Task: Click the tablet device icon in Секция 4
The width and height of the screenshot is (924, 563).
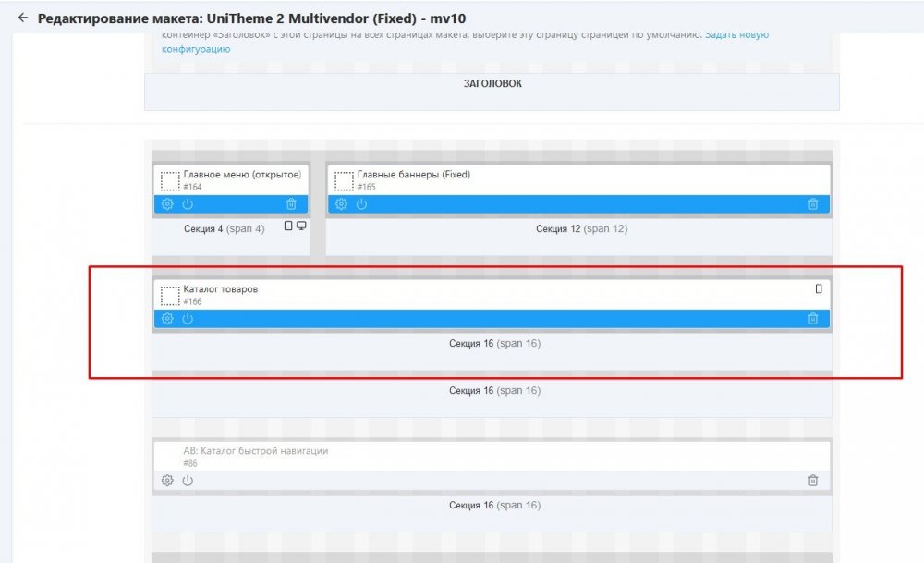Action: 288,226
